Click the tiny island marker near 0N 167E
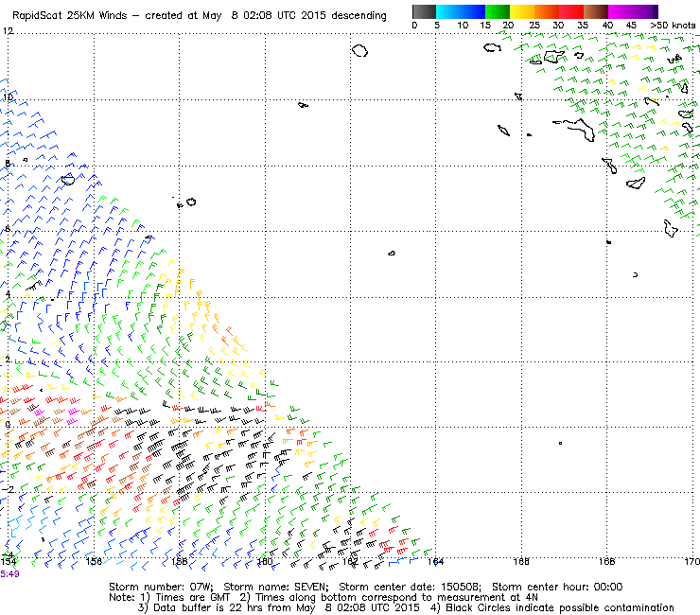 tap(560, 443)
